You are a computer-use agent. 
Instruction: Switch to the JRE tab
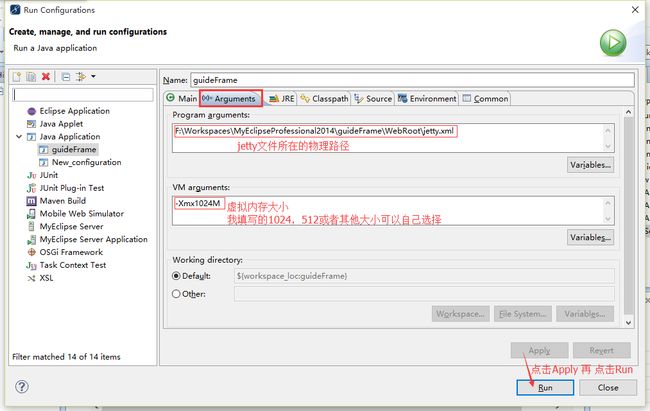coord(281,98)
